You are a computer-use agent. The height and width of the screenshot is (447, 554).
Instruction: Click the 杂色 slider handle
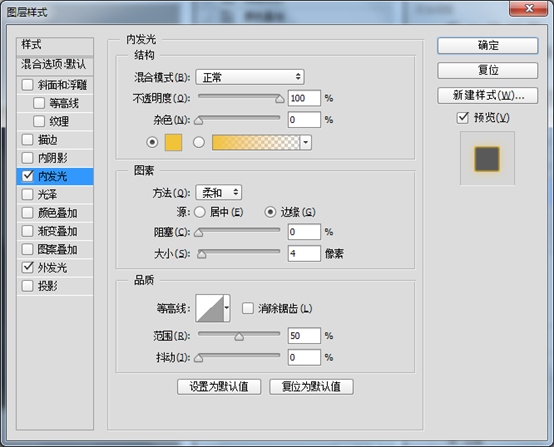click(x=199, y=121)
